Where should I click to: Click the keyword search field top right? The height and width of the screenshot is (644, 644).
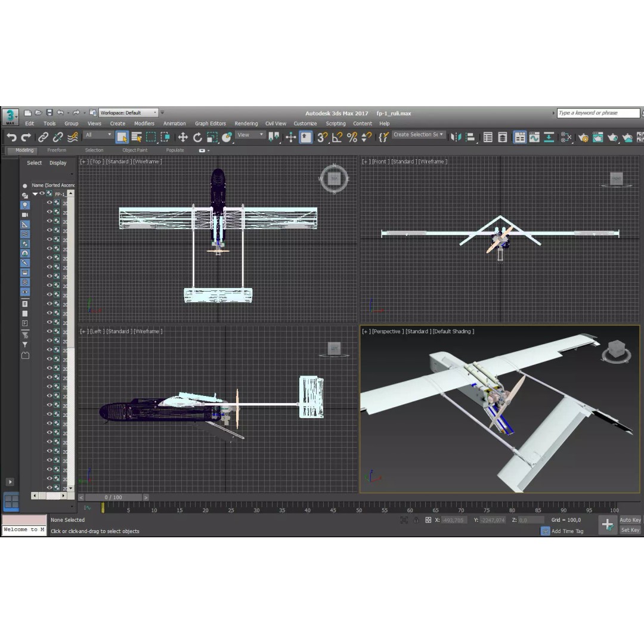point(596,113)
